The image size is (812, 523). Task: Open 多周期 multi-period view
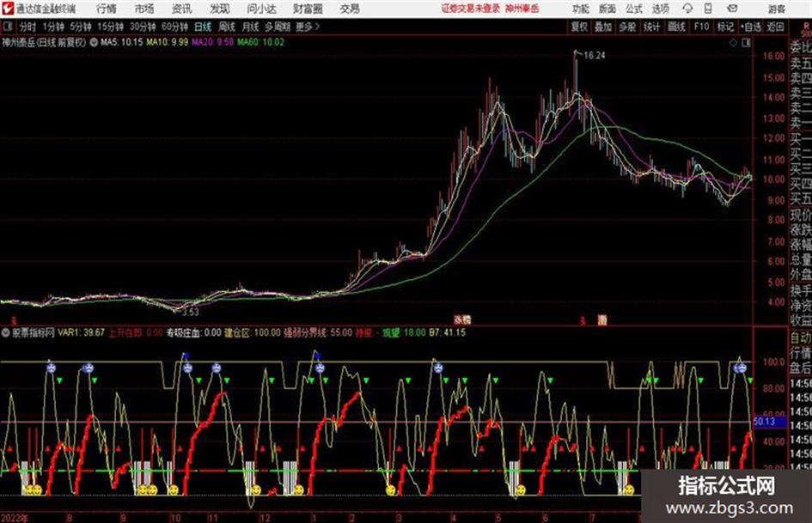pos(277,27)
